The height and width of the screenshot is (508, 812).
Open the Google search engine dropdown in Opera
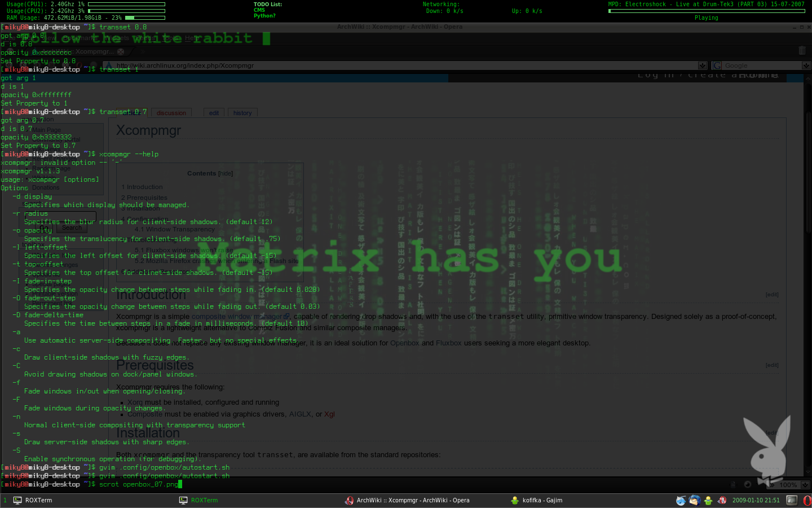806,65
